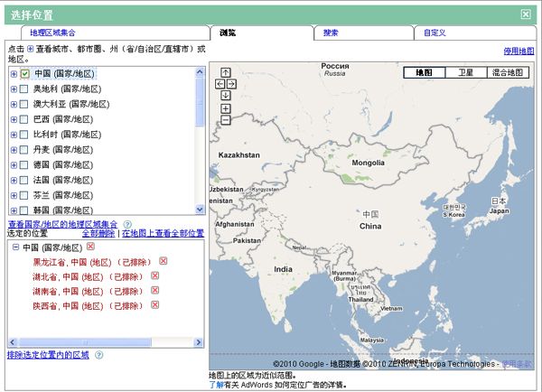Pan the map left with the arrow
542x392 pixels.
(219, 84)
